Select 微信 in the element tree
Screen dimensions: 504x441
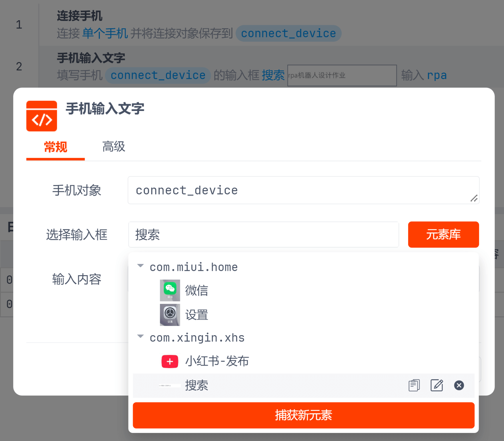pyautogui.click(x=197, y=290)
